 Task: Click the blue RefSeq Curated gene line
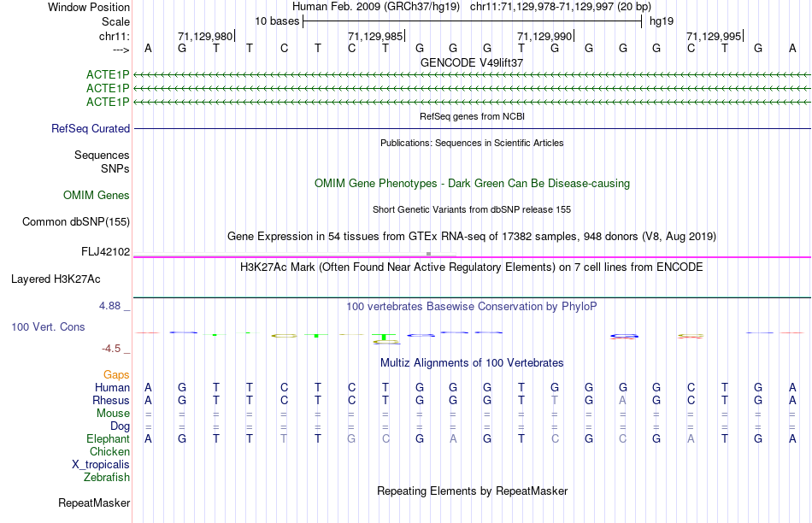(x=472, y=128)
